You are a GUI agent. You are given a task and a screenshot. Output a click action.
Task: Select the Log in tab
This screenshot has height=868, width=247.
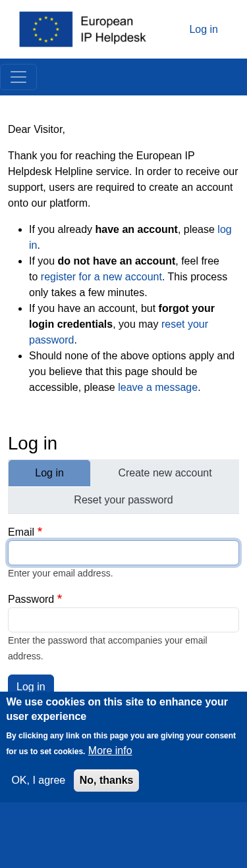point(49,473)
